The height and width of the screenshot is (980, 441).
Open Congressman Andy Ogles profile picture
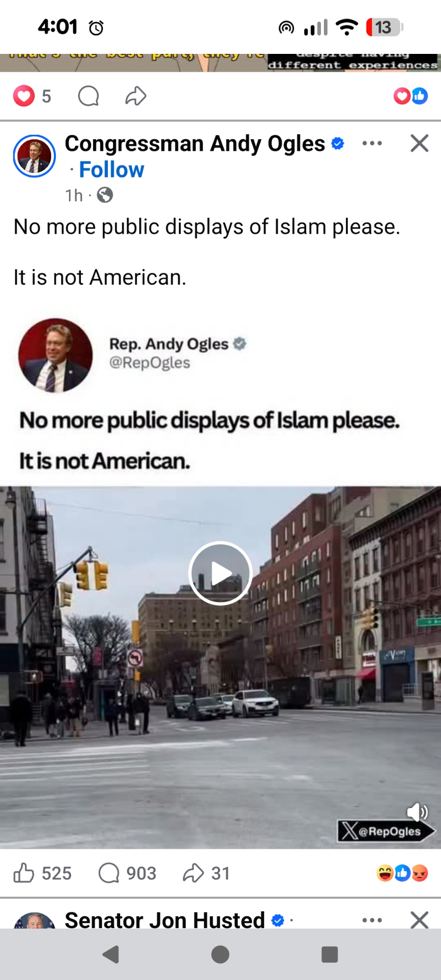(x=34, y=156)
